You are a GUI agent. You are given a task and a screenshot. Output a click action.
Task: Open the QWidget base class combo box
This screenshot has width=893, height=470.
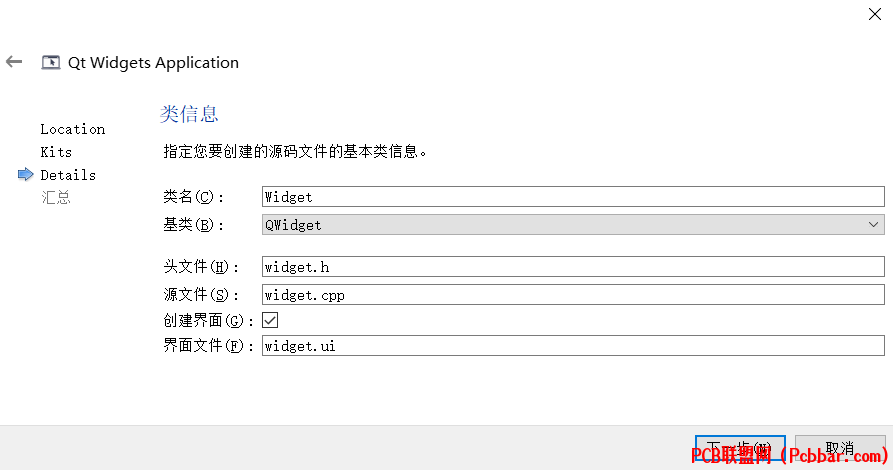coord(573,224)
